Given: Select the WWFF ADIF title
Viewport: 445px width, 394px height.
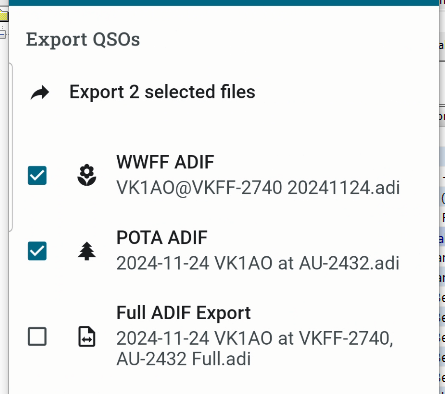Looking at the screenshot, I should tap(165, 162).
